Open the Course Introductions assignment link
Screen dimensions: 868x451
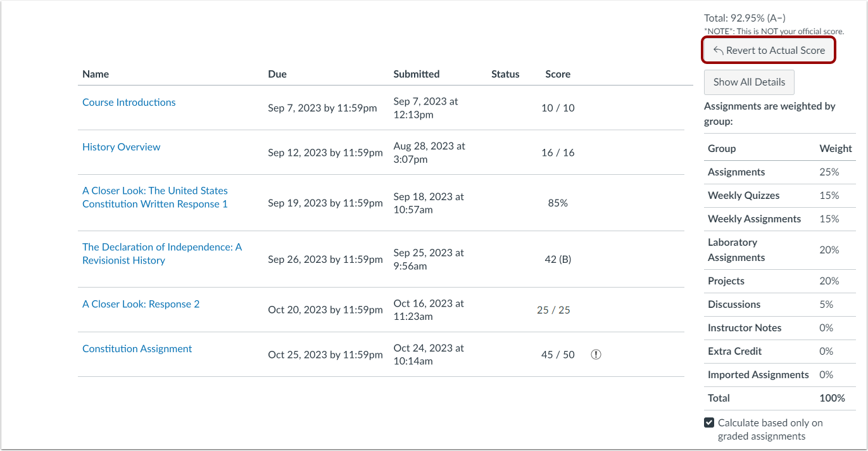(x=129, y=103)
